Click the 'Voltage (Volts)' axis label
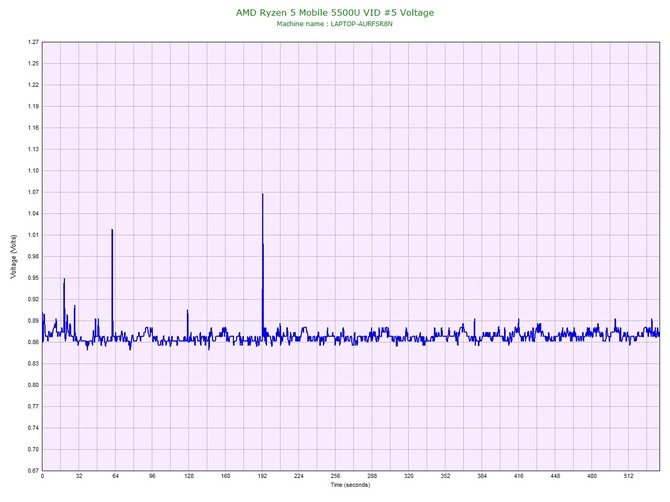The height and width of the screenshot is (502, 670). pyautogui.click(x=14, y=256)
